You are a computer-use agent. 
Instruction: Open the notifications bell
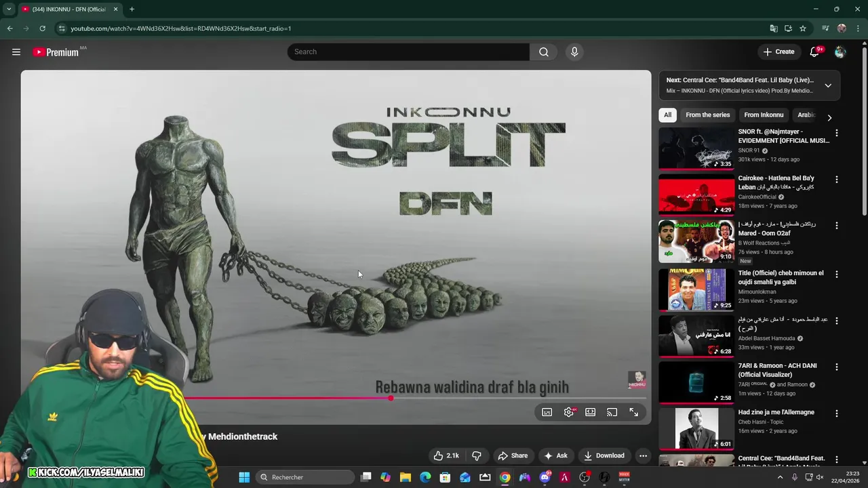tap(815, 52)
